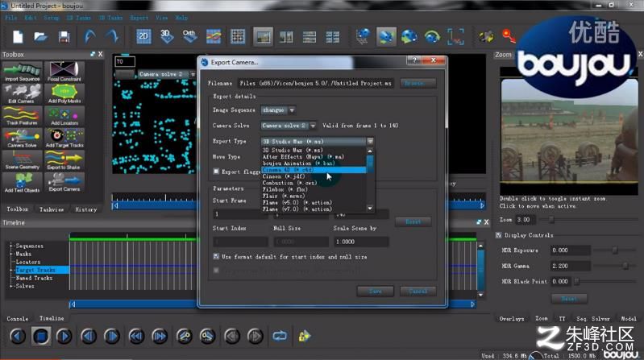
Task: Switch to 2D view toolbar icon
Action: 143,36
